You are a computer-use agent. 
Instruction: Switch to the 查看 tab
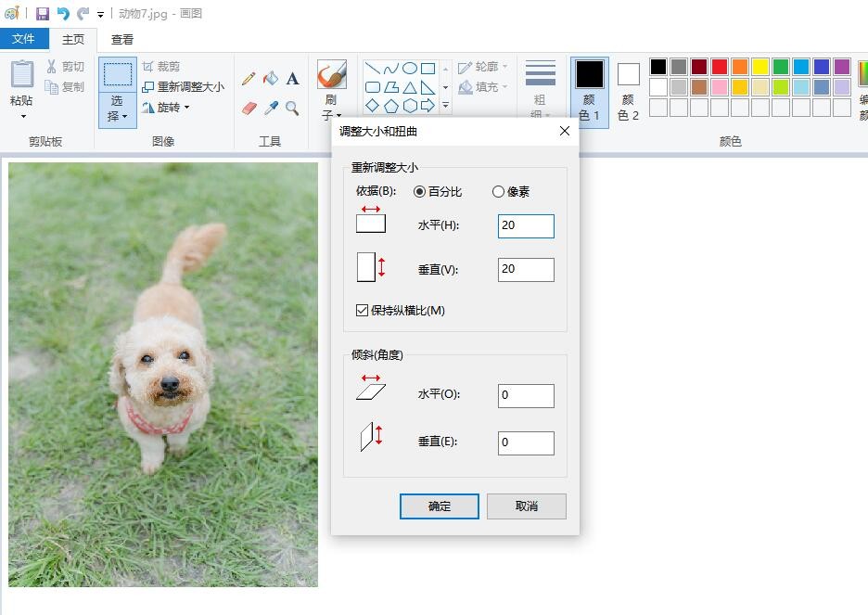(x=122, y=39)
